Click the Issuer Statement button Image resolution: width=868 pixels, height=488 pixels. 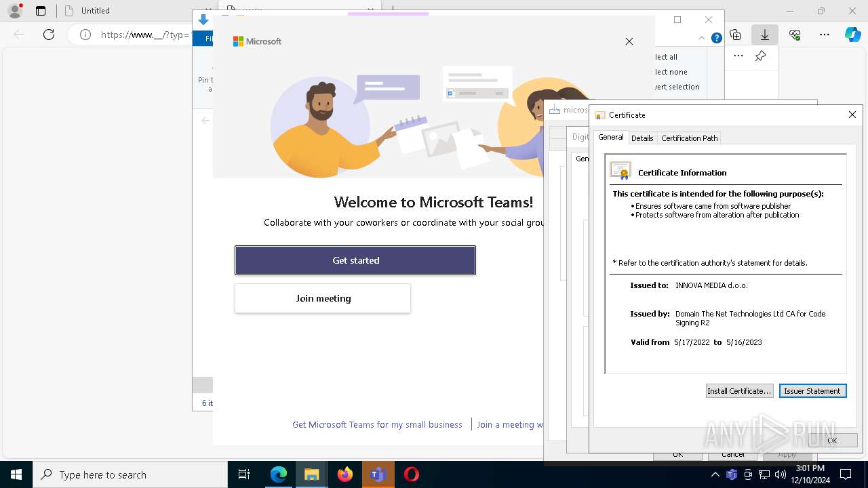coord(812,391)
